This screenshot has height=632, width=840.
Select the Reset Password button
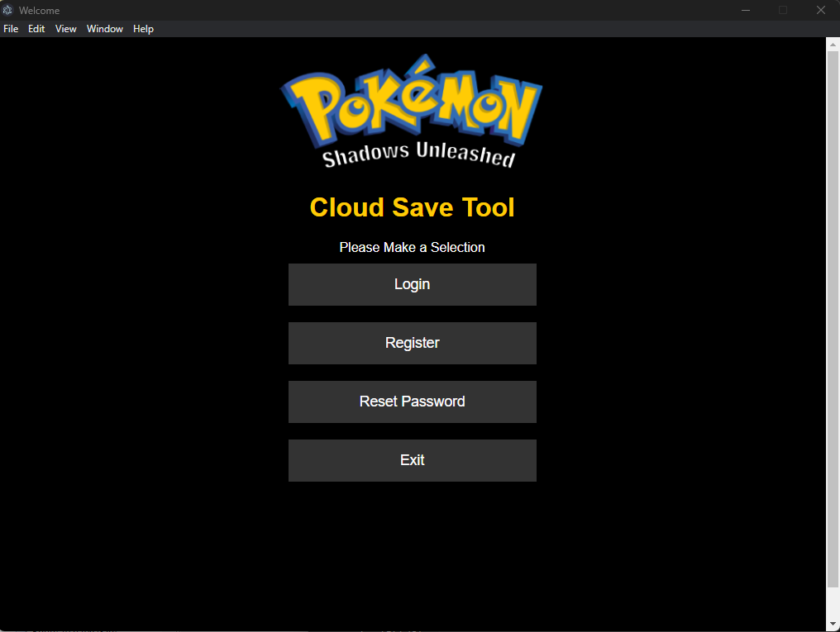412,402
